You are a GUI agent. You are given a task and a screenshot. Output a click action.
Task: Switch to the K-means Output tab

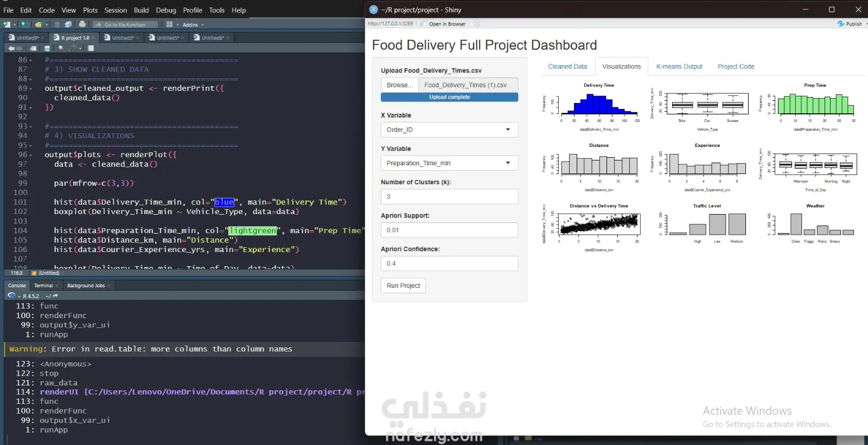coord(679,67)
